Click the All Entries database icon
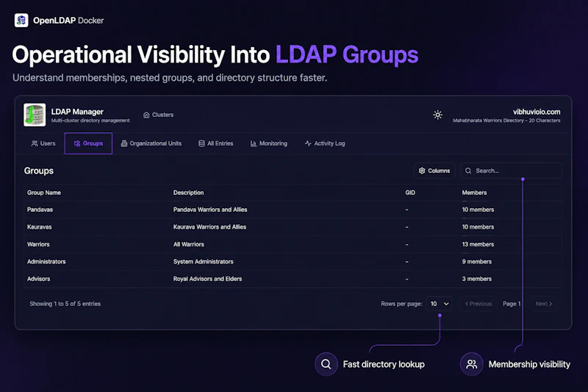 pyautogui.click(x=201, y=143)
